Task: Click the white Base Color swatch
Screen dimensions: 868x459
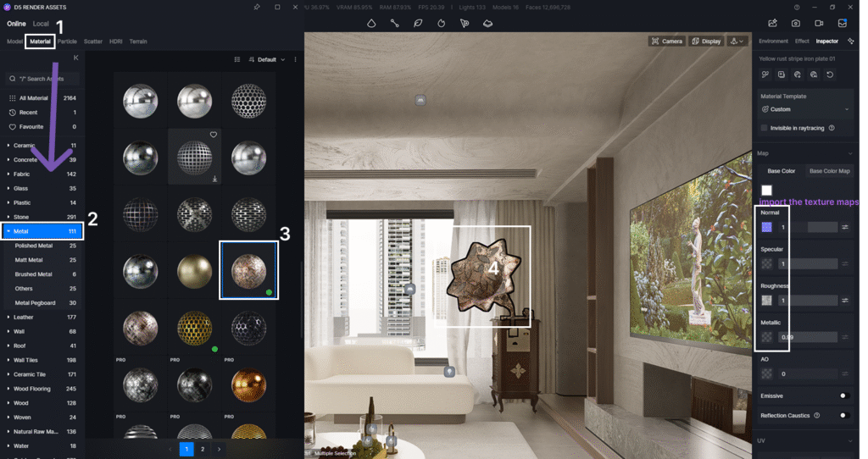Action: tap(766, 191)
